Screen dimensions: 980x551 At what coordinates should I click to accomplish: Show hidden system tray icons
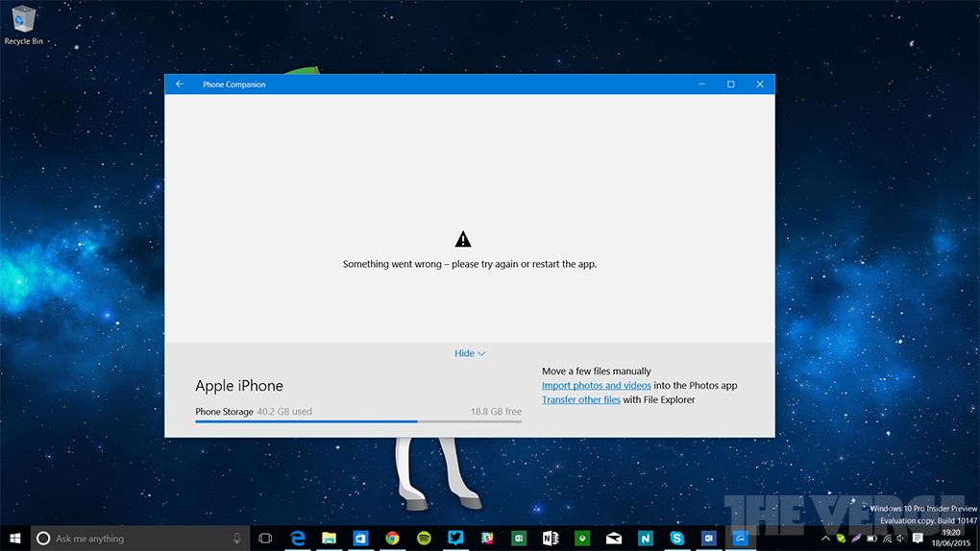(x=825, y=538)
